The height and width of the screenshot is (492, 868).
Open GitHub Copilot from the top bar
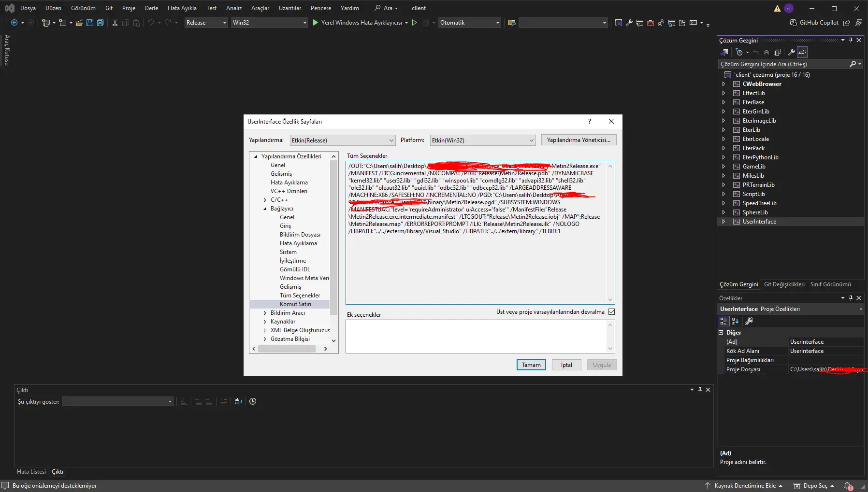coord(814,23)
